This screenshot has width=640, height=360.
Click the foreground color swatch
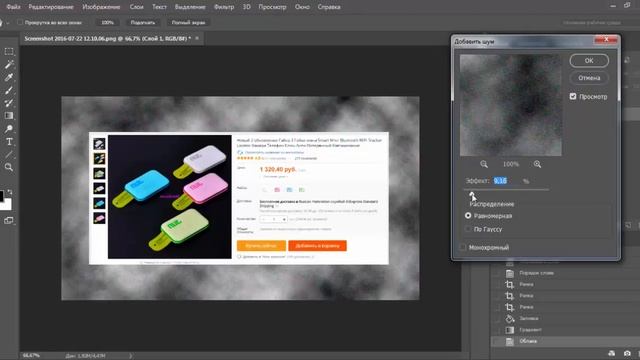(2, 196)
